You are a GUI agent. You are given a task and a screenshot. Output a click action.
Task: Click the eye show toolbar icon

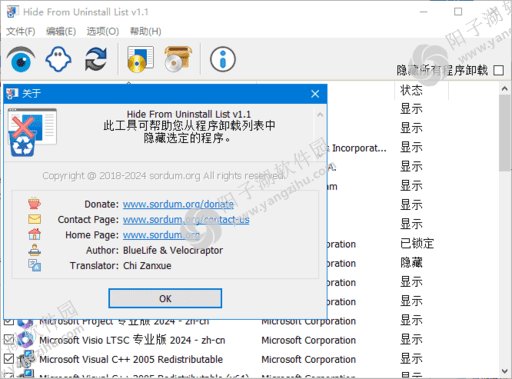pyautogui.click(x=21, y=60)
